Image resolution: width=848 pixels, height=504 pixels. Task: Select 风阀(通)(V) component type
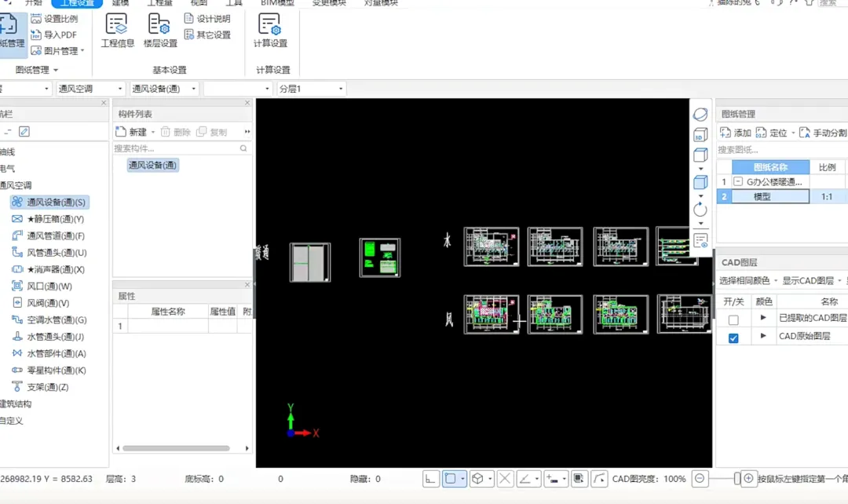pyautogui.click(x=41, y=303)
